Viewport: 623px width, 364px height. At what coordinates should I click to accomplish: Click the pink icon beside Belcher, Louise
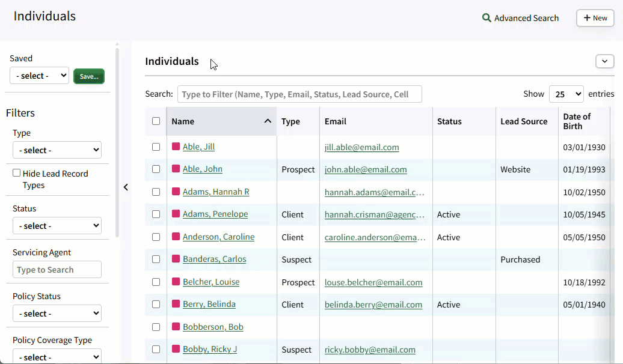pyautogui.click(x=176, y=282)
